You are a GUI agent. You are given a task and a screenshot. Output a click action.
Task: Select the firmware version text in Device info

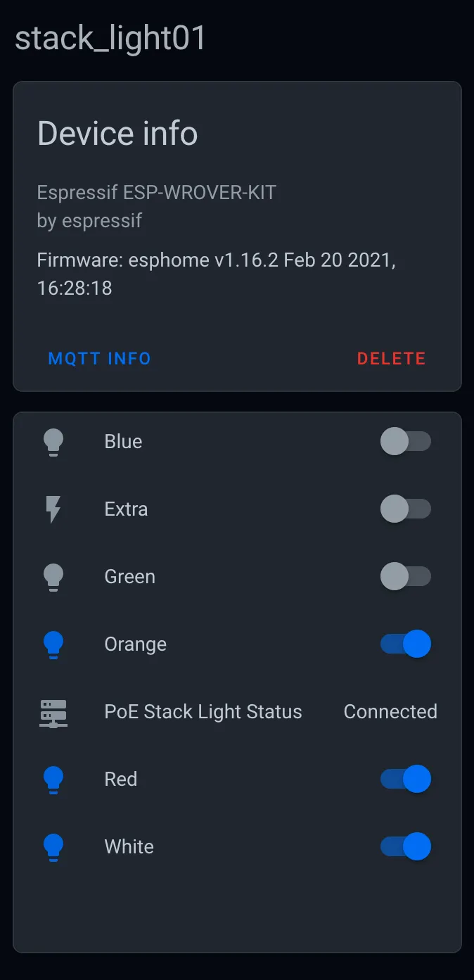pos(216,260)
